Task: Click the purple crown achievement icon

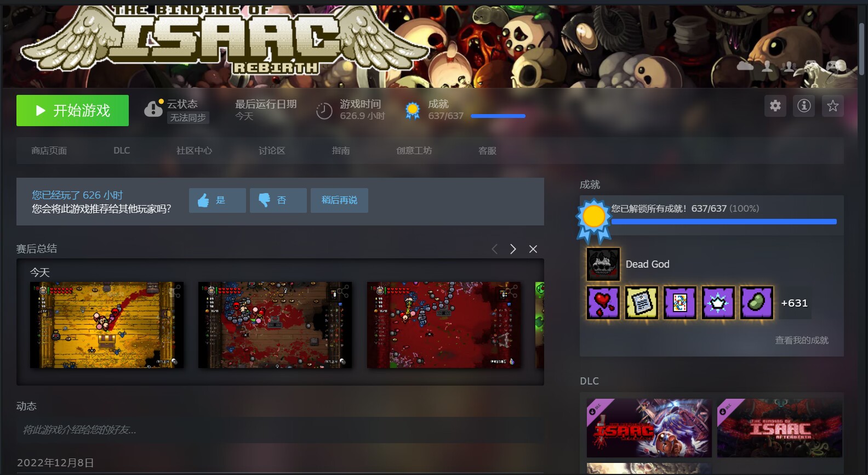Action: click(x=718, y=303)
